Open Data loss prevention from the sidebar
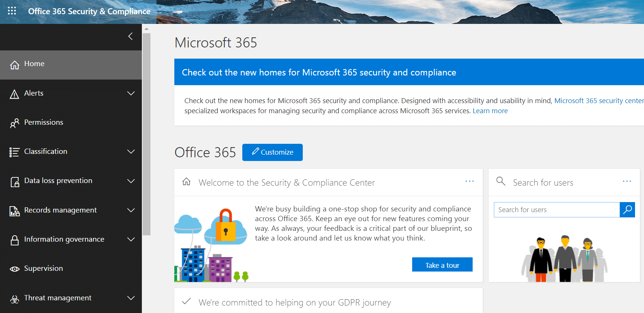This screenshot has width=644, height=313. pos(58,180)
